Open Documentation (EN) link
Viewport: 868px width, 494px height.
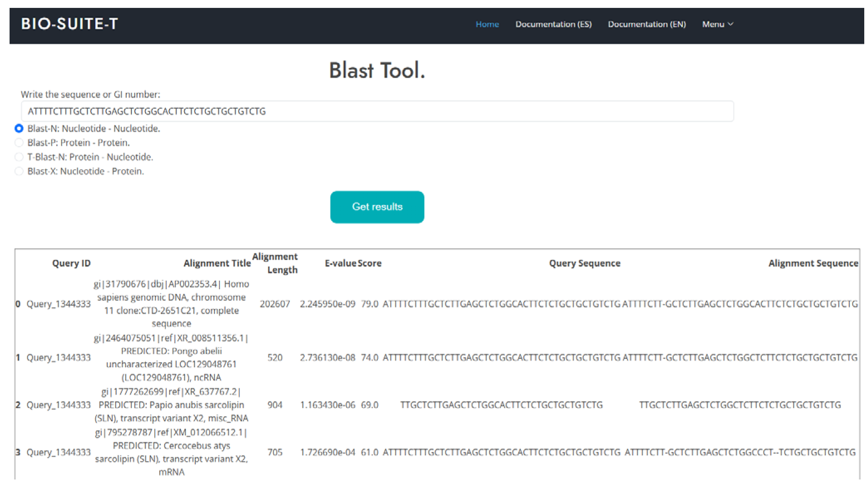click(x=647, y=24)
